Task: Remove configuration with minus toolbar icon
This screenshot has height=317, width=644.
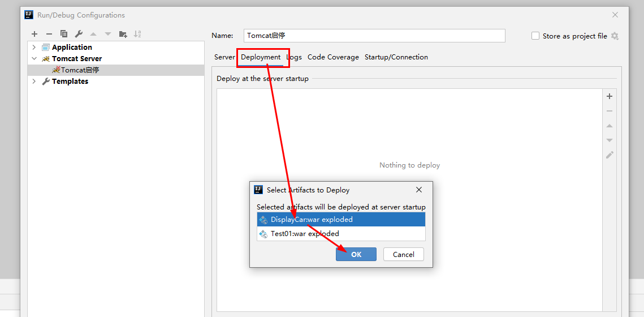Action: point(49,34)
